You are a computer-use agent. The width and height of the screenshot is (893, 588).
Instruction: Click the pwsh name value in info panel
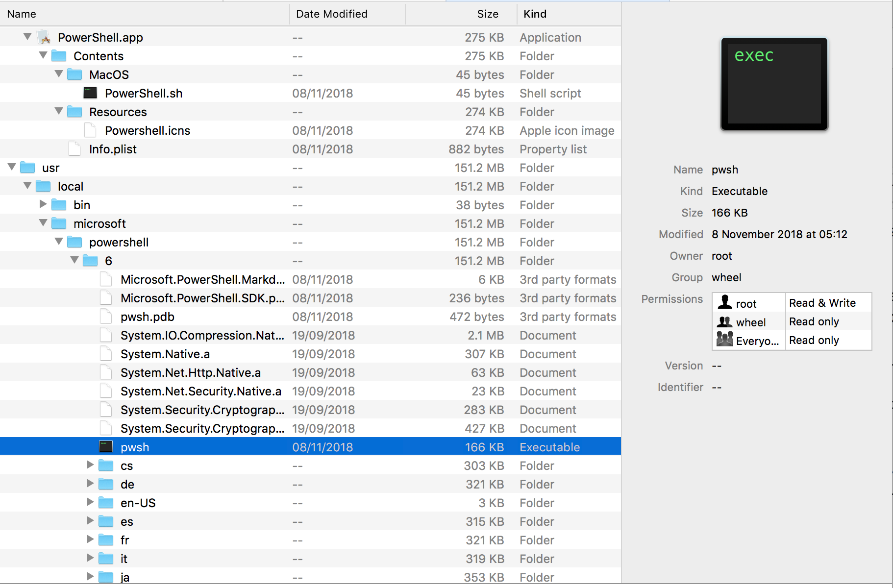[725, 170]
